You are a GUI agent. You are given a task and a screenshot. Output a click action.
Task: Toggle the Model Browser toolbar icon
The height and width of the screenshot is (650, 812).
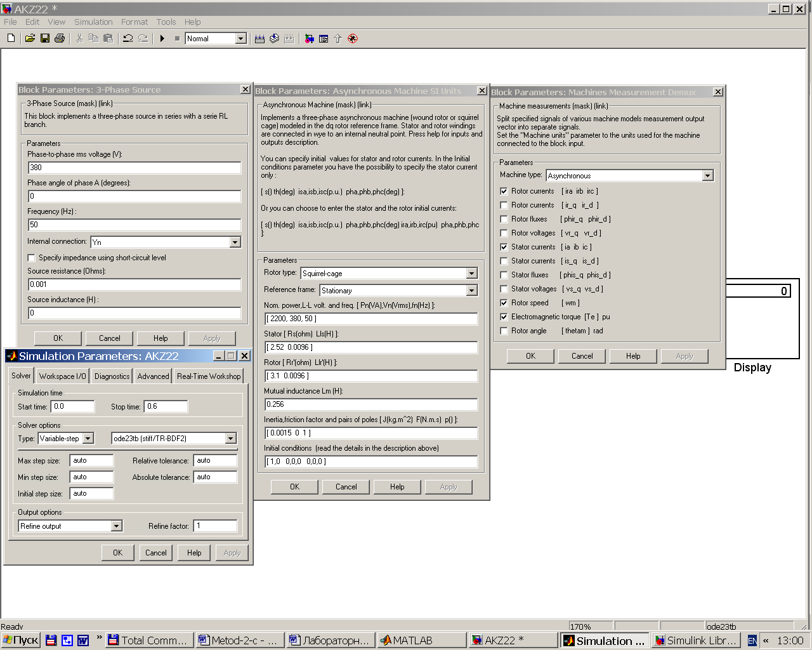click(x=324, y=39)
